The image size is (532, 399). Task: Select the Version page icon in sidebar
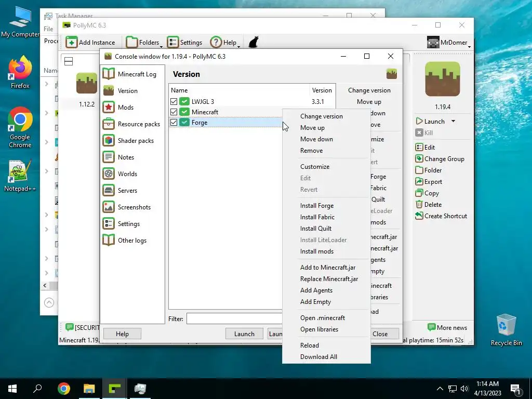click(109, 90)
